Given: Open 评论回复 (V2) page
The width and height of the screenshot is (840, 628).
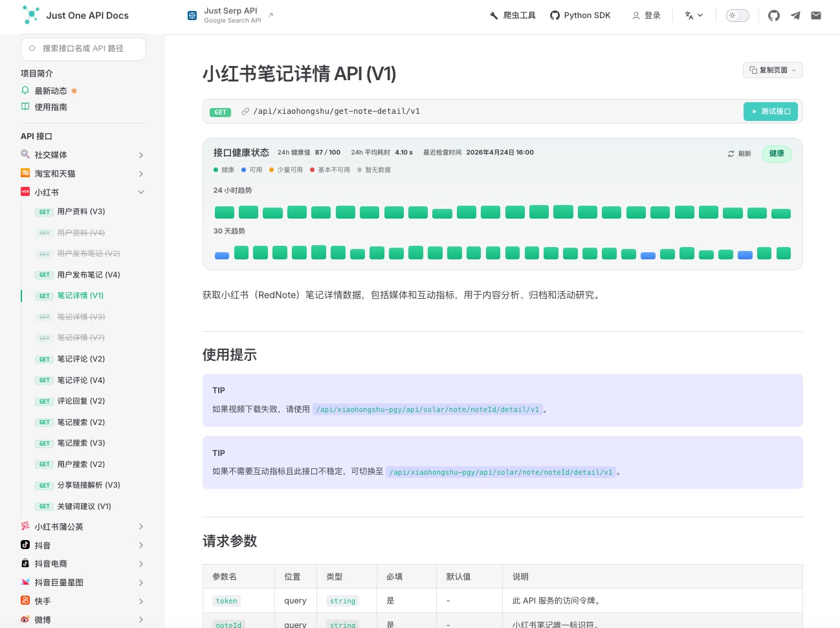Looking at the screenshot, I should point(81,401).
